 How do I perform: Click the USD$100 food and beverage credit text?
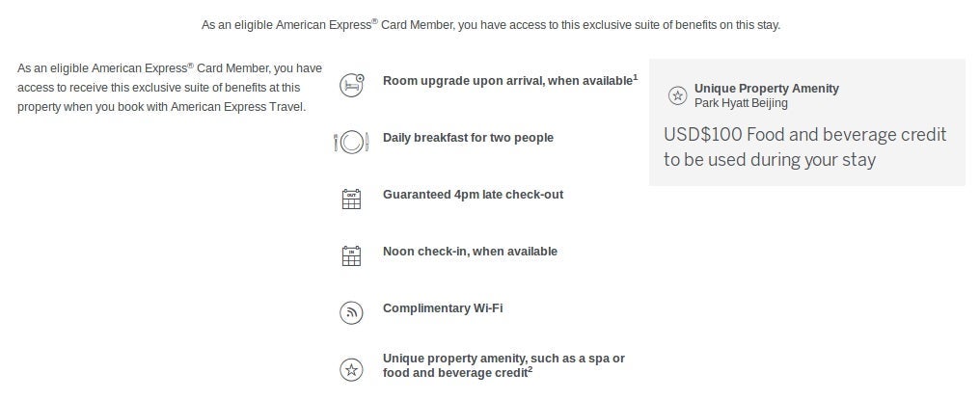tap(804, 147)
